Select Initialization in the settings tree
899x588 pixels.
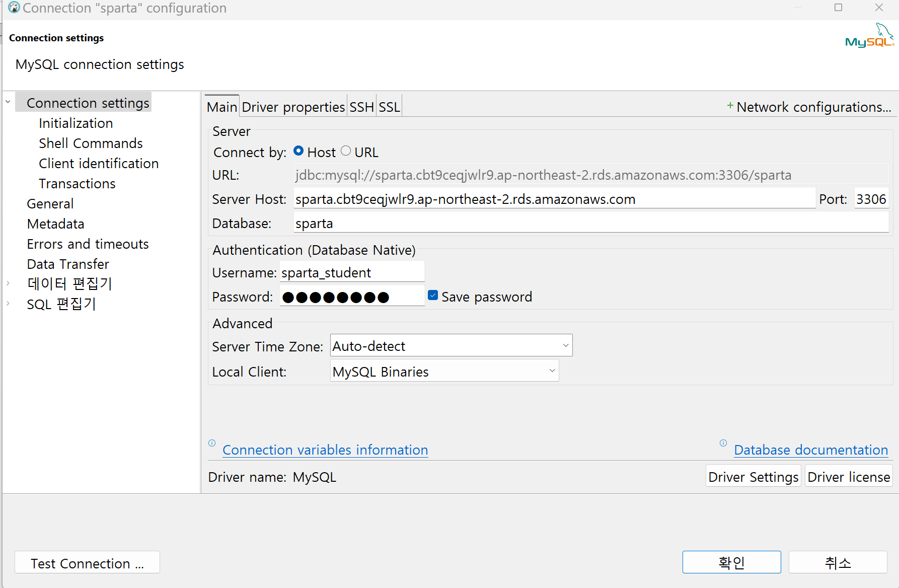(x=76, y=123)
